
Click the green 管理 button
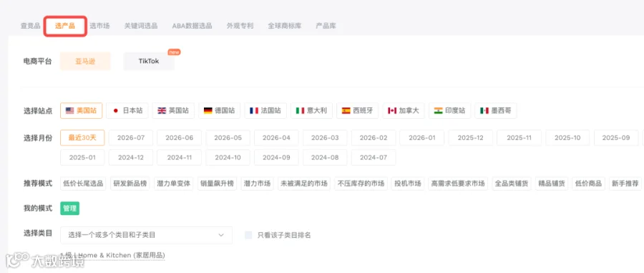point(70,208)
